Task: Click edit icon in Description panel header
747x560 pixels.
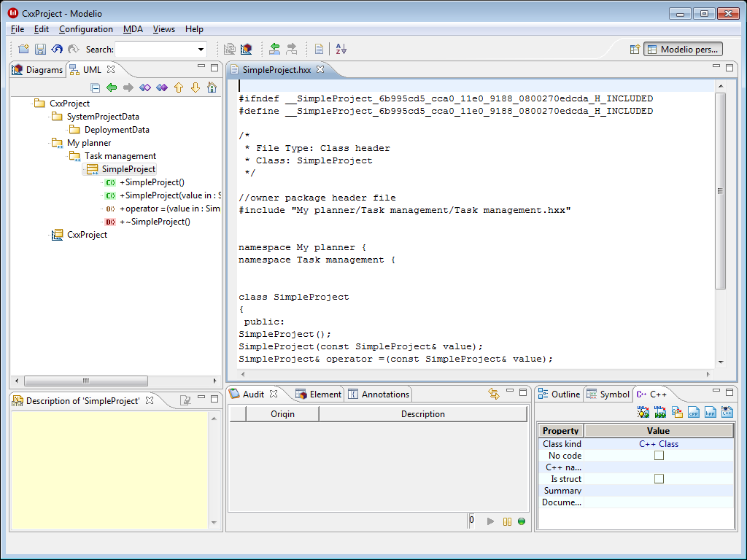Action: pyautogui.click(x=185, y=400)
